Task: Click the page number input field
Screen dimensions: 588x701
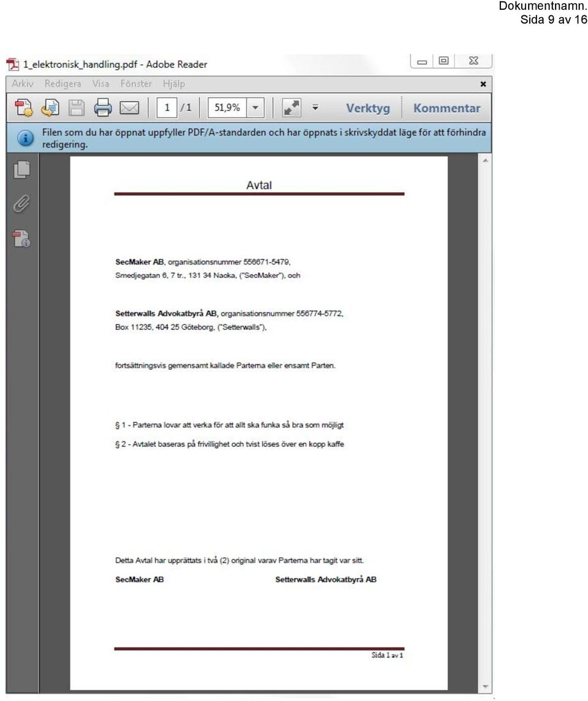Action: click(167, 108)
